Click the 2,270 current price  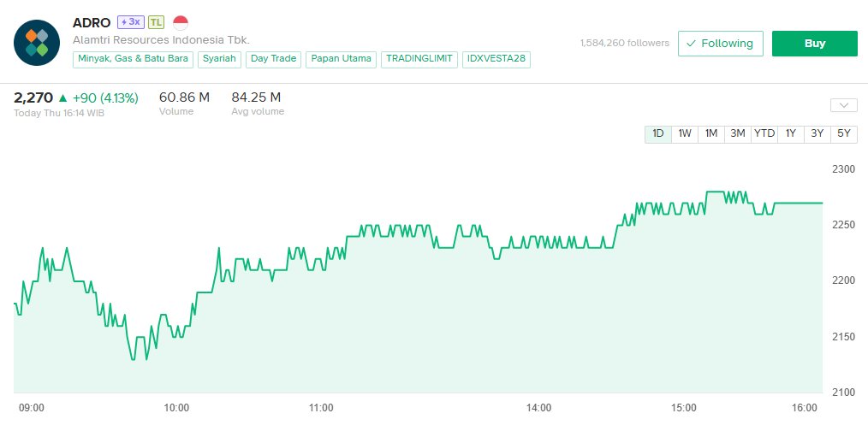coord(33,98)
